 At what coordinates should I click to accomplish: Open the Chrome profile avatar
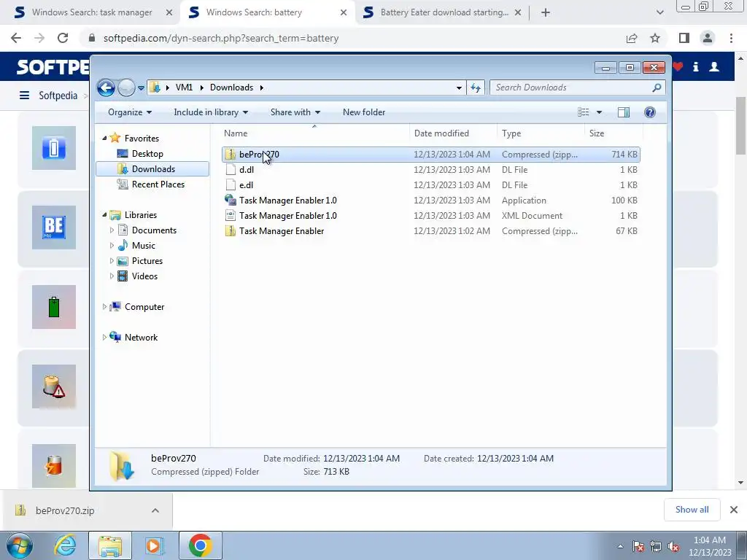[708, 38]
